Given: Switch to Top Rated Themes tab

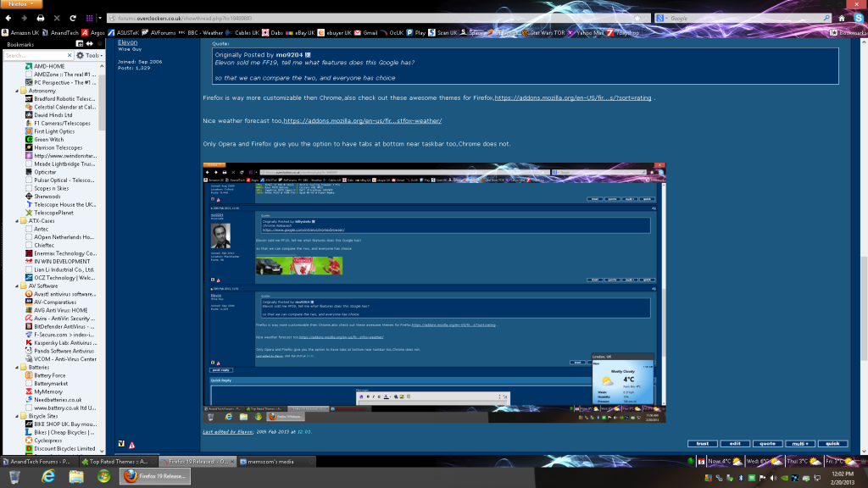Looking at the screenshot, I should click(x=117, y=462).
